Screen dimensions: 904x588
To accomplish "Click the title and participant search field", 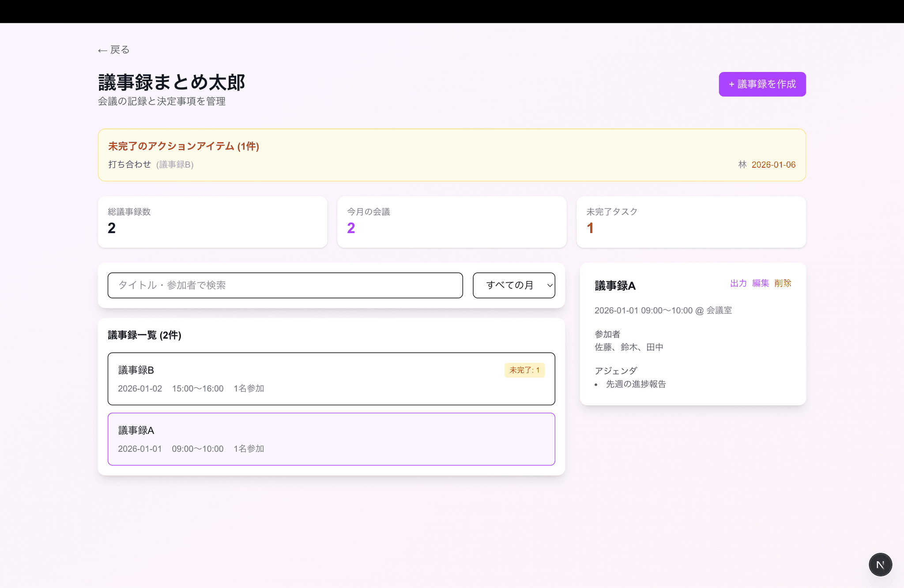I will point(285,285).
